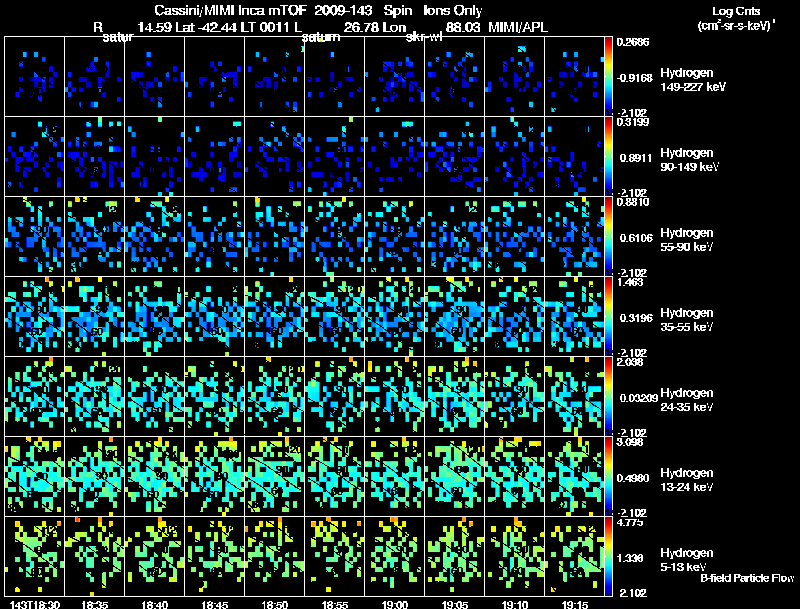
Task: Click the 'Hydrogen 35-55 keV' row label
Action: (x=687, y=320)
